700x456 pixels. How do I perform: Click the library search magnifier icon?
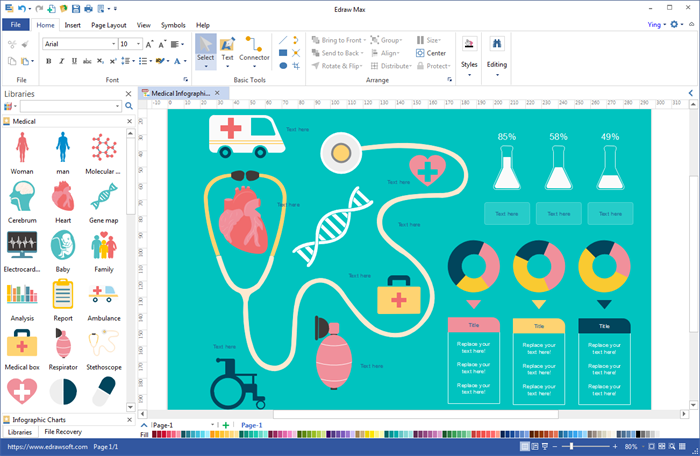(129, 106)
